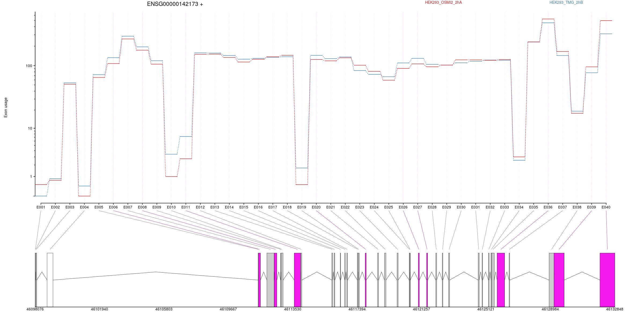
Task: Click exon label E010
Action: coord(171,207)
